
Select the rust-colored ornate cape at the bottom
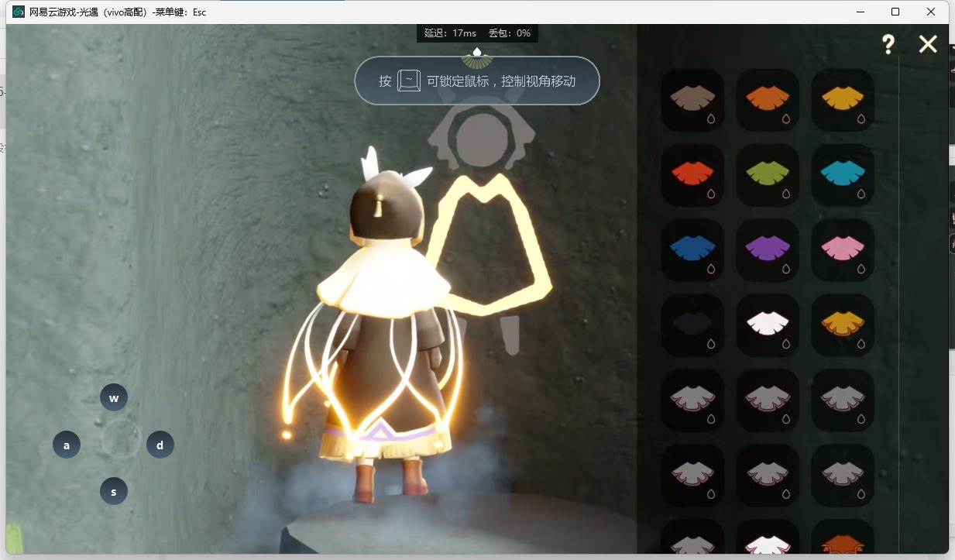pos(843,538)
